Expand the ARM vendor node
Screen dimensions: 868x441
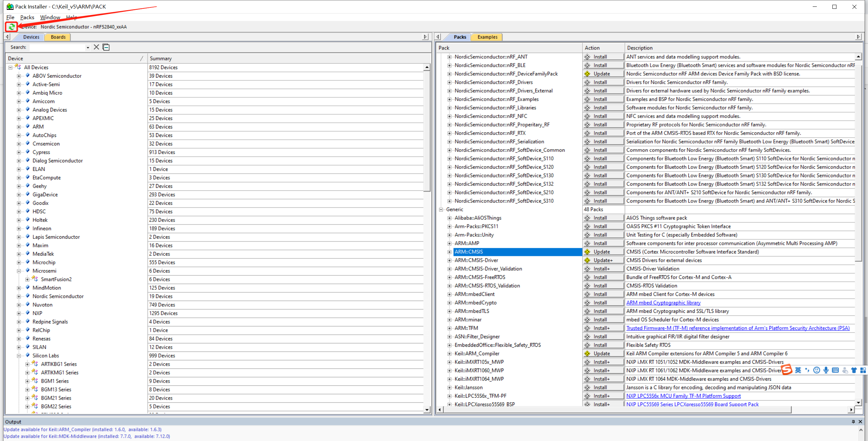click(x=19, y=127)
